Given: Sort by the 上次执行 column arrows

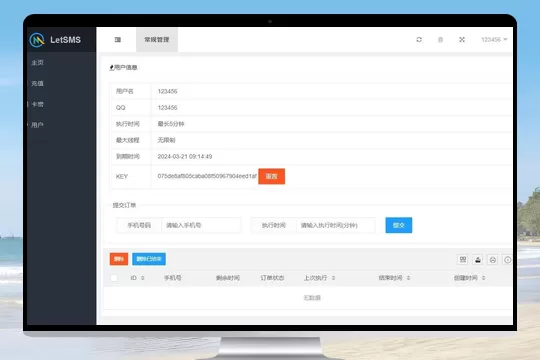Looking at the screenshot, I should click(x=333, y=278).
